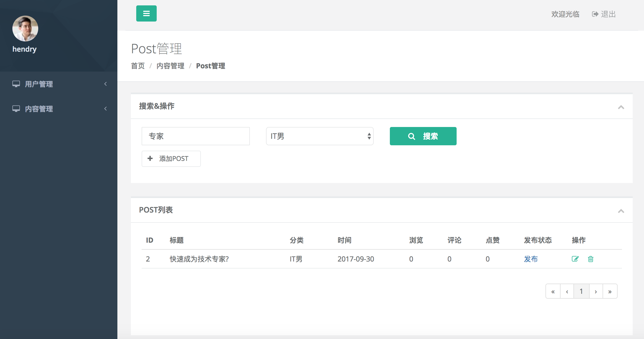Collapse the 搜索&操作 panel chevron

(621, 107)
